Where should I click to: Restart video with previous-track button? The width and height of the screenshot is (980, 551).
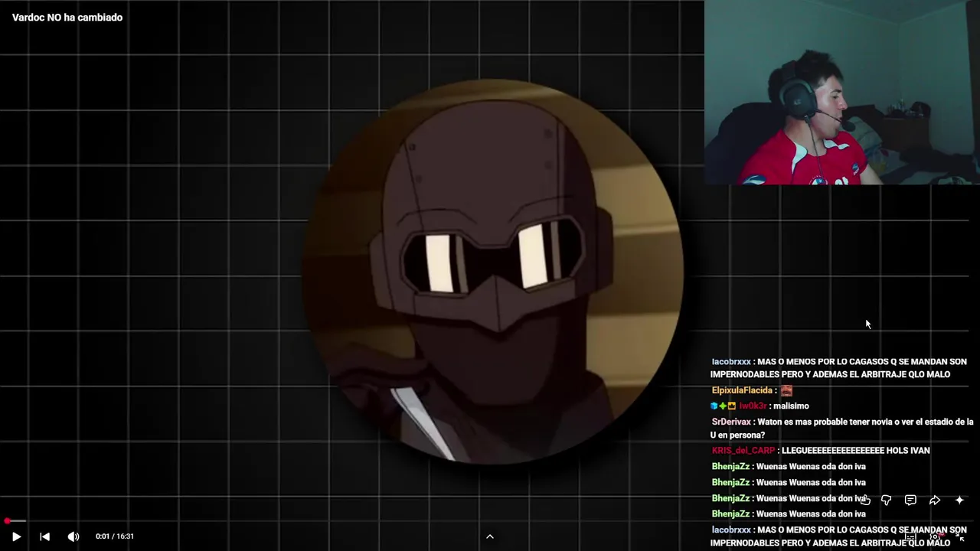pos(44,536)
